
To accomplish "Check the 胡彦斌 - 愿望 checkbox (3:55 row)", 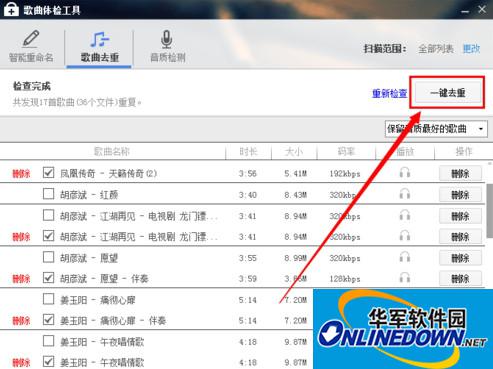I will tap(48, 257).
